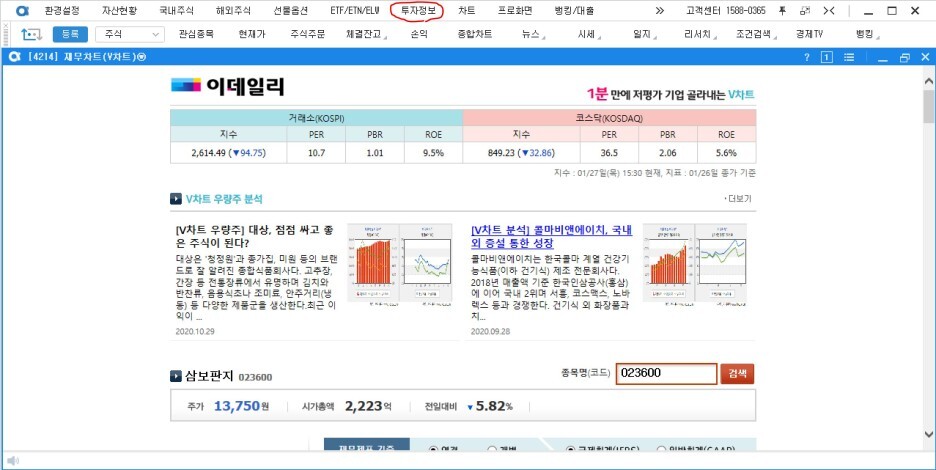Viewport: 936px width, 470px height.
Task: Click the red 검색 button
Action: point(737,374)
